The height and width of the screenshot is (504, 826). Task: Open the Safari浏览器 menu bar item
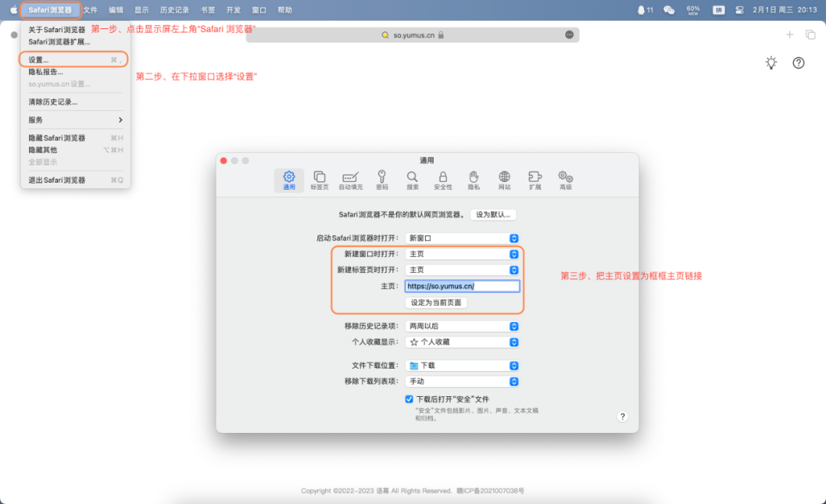click(x=50, y=10)
